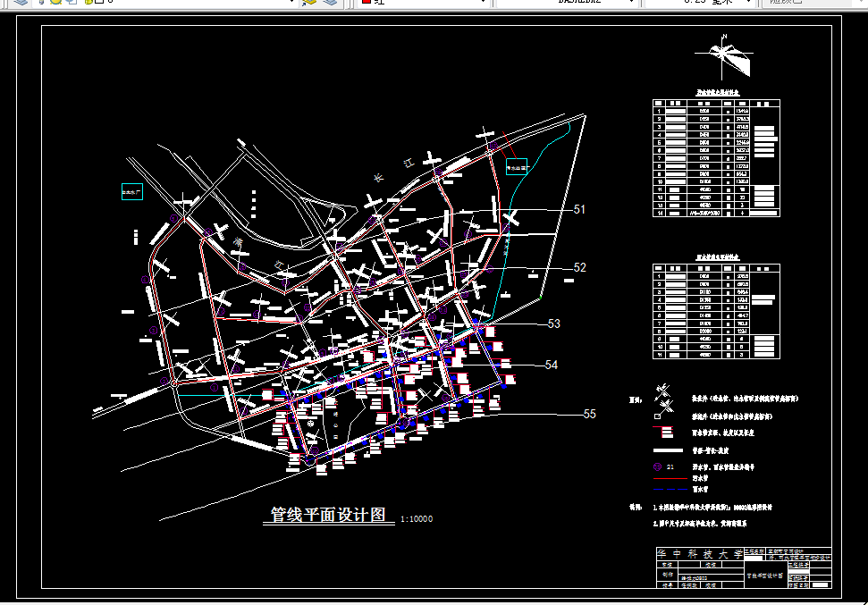Select the north arrow compass symbol
This screenshot has width=868, height=605.
(724, 56)
